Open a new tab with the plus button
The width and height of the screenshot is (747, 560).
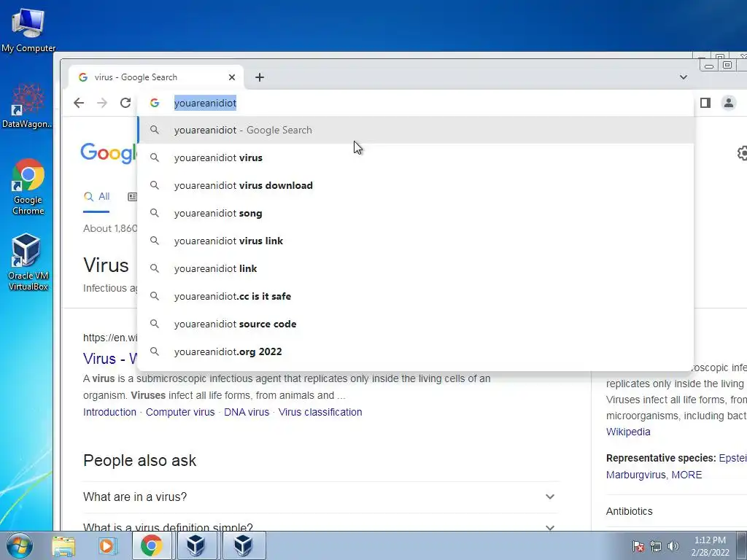[x=260, y=77]
